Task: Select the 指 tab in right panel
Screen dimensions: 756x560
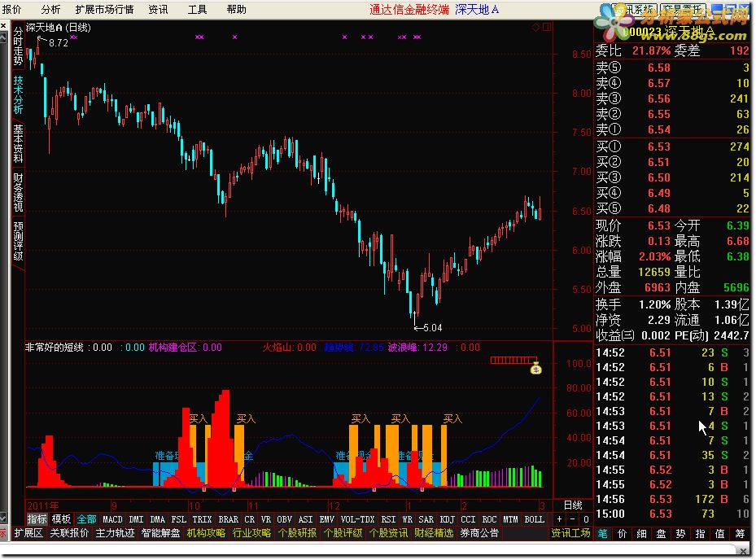Action: (x=700, y=533)
